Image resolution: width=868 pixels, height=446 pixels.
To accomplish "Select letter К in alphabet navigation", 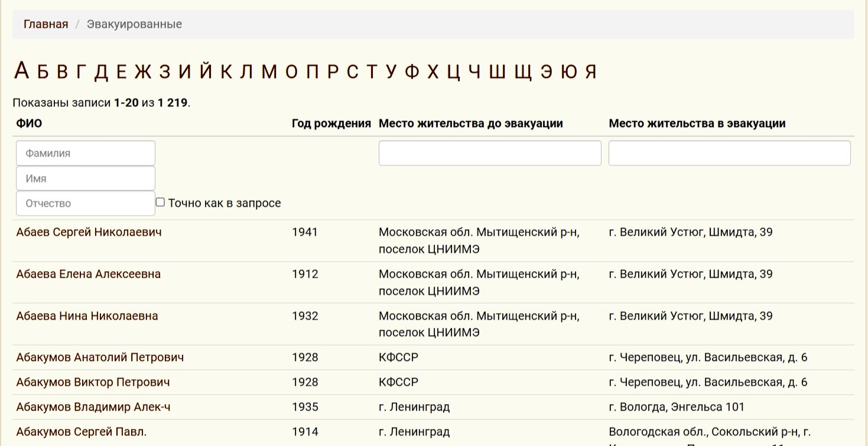I will (226, 71).
